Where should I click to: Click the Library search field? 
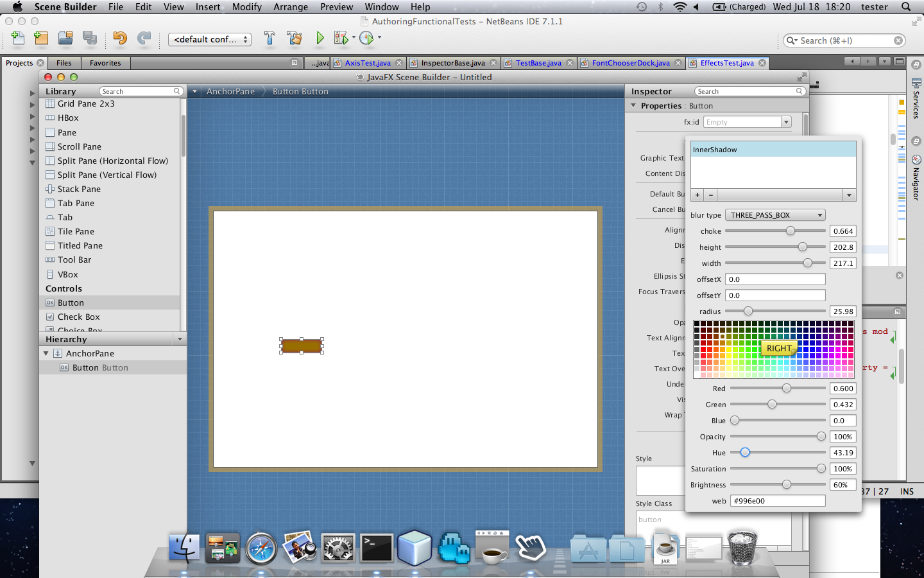141,91
